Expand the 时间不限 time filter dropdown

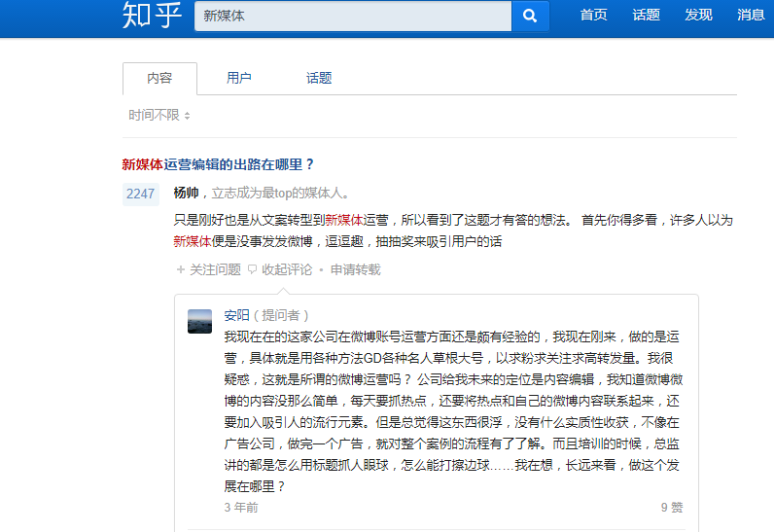[x=158, y=115]
